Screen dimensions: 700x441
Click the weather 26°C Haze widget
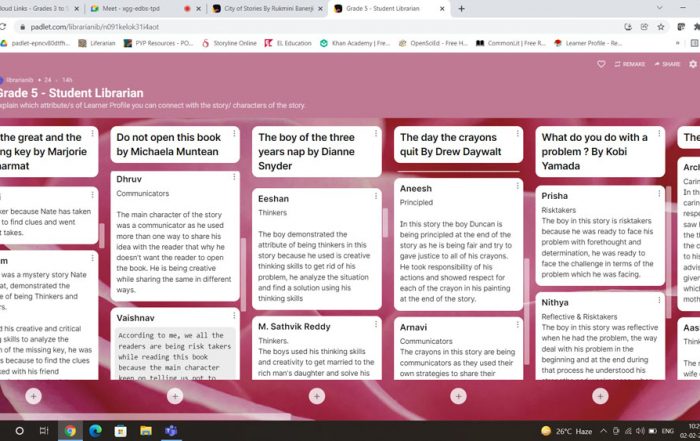point(566,431)
